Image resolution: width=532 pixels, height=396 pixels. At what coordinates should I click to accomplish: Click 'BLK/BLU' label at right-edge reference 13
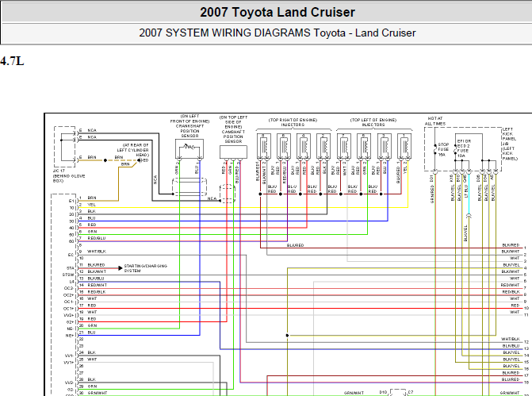pos(511,346)
